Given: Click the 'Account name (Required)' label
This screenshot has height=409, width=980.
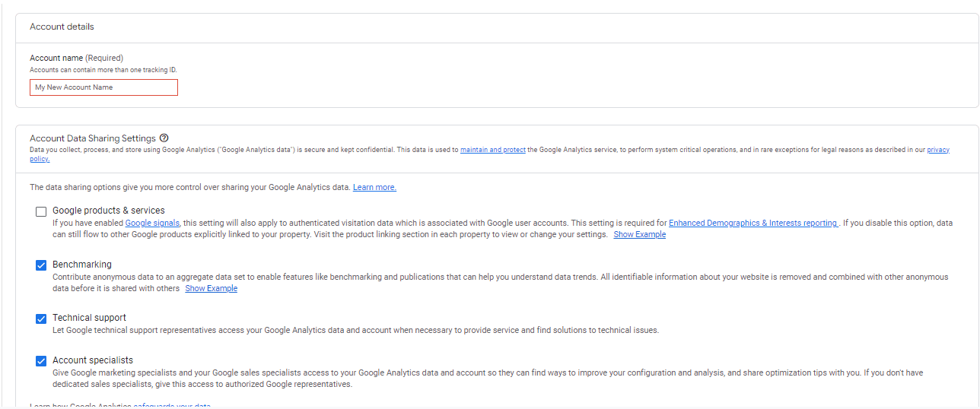Looking at the screenshot, I should pos(76,58).
